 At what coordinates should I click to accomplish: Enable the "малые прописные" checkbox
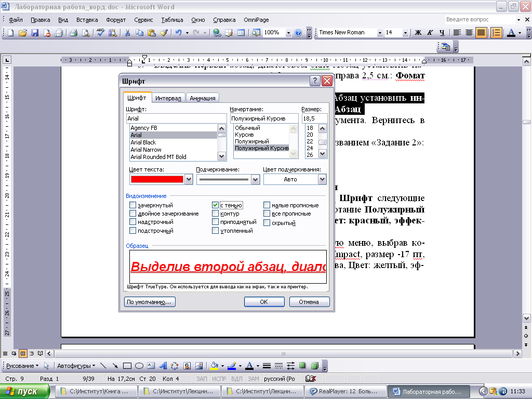tap(267, 205)
